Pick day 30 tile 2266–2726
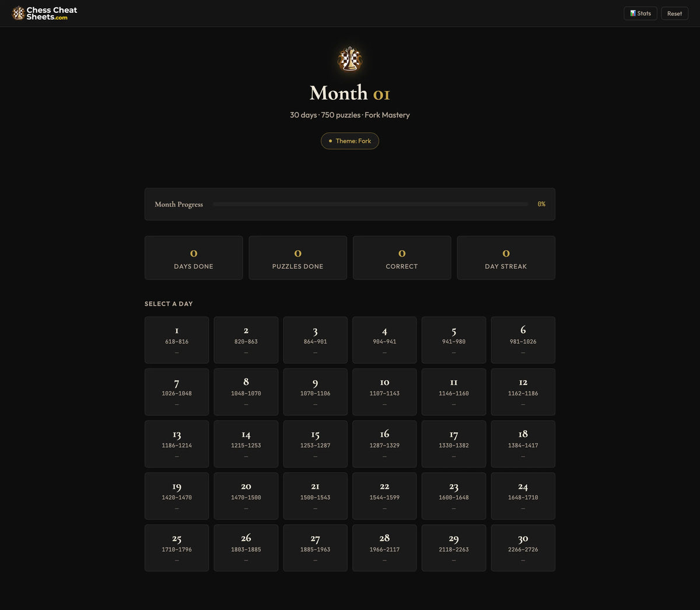This screenshot has width=700, height=610. click(x=523, y=548)
